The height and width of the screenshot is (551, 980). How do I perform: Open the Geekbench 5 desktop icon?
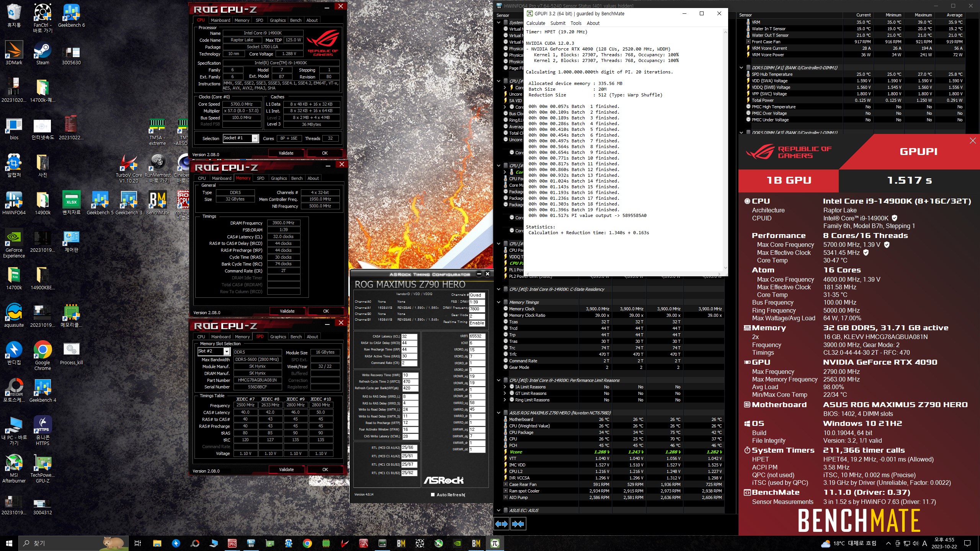(100, 203)
